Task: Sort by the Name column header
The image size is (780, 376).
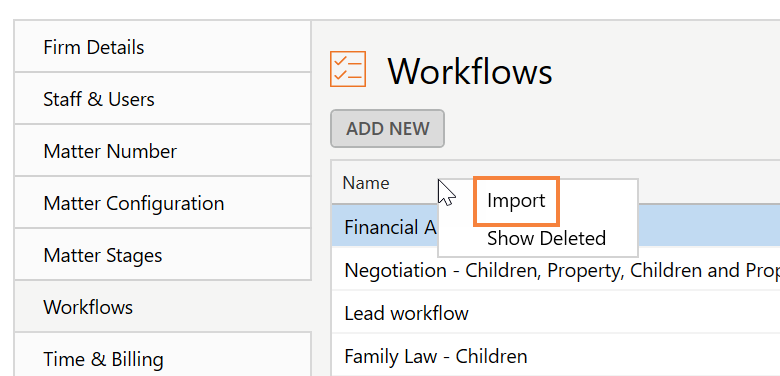Action: [366, 183]
